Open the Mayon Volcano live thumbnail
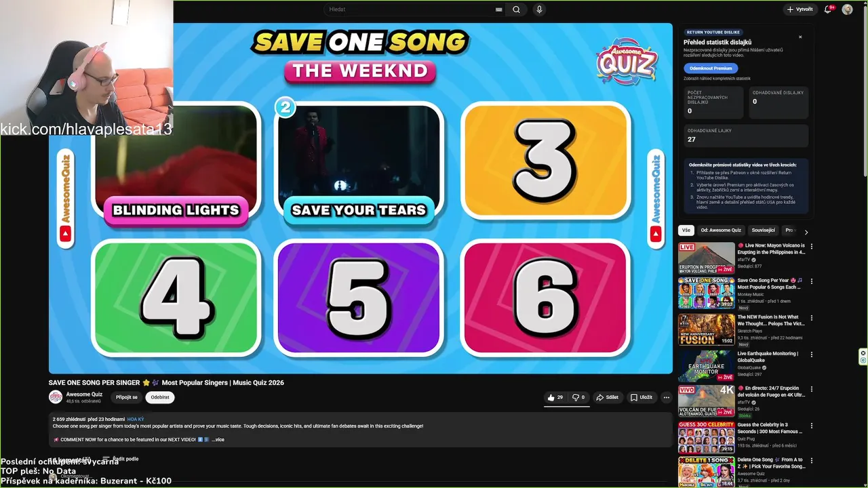 tap(706, 258)
